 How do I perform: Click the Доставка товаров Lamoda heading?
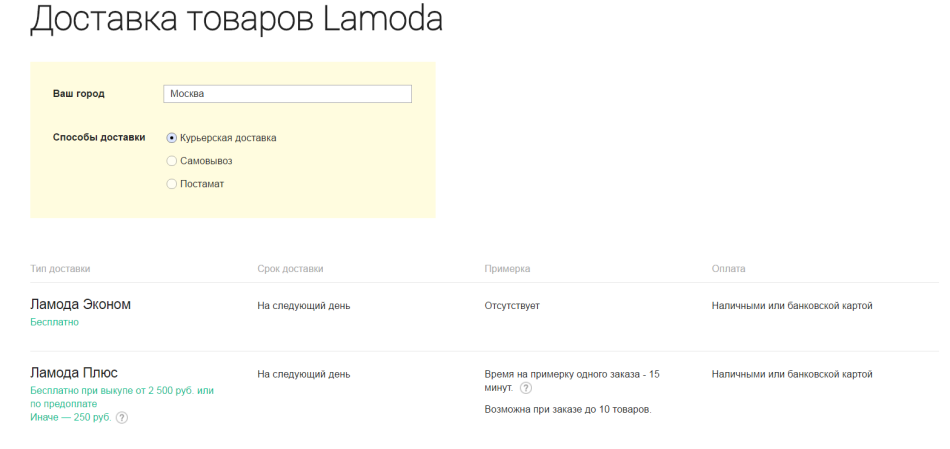tap(236, 18)
